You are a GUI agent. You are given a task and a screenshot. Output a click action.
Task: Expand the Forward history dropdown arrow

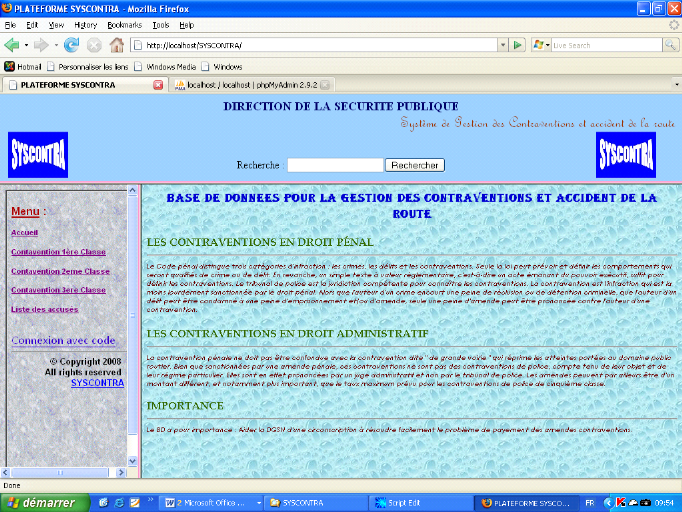coord(56,45)
